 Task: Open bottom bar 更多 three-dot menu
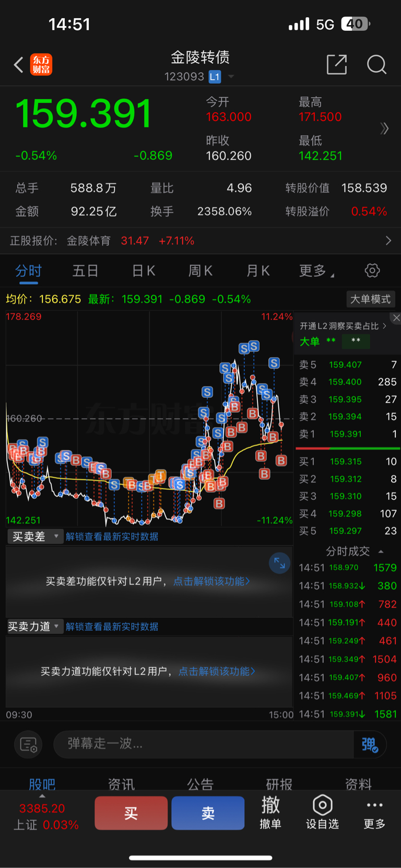374,813
